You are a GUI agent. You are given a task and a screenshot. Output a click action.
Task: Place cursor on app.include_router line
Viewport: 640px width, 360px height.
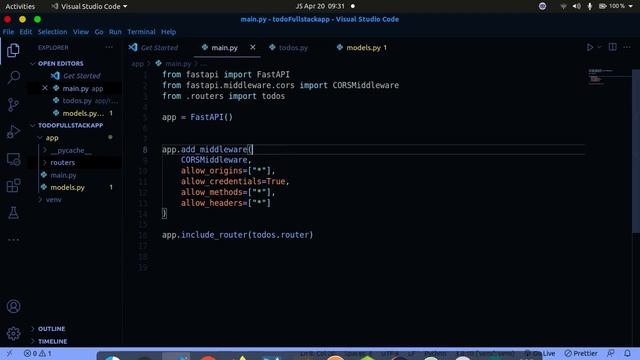pyautogui.click(x=237, y=235)
